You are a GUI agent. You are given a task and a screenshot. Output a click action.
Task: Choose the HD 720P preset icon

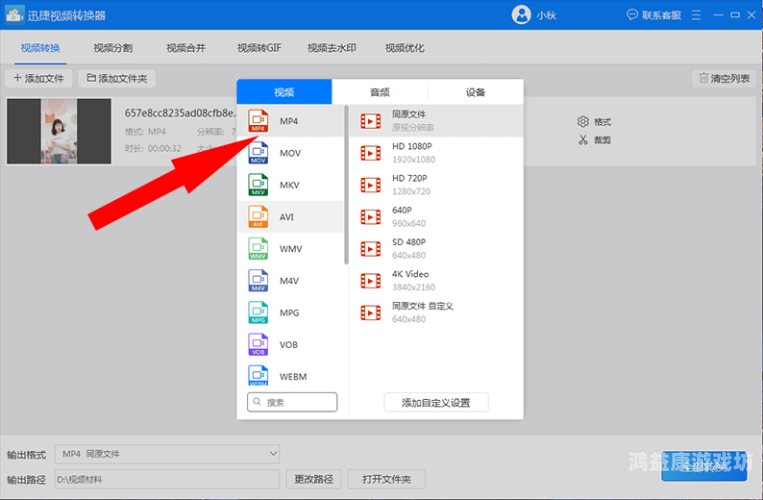coord(371,185)
